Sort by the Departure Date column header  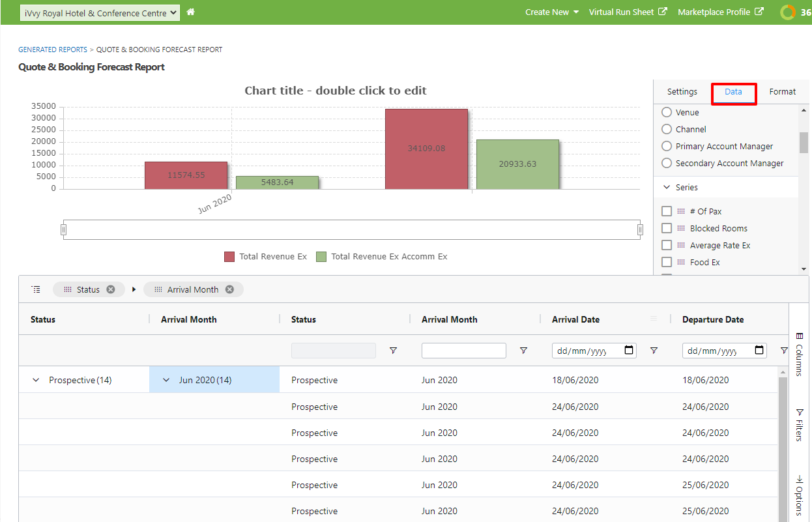(x=713, y=319)
